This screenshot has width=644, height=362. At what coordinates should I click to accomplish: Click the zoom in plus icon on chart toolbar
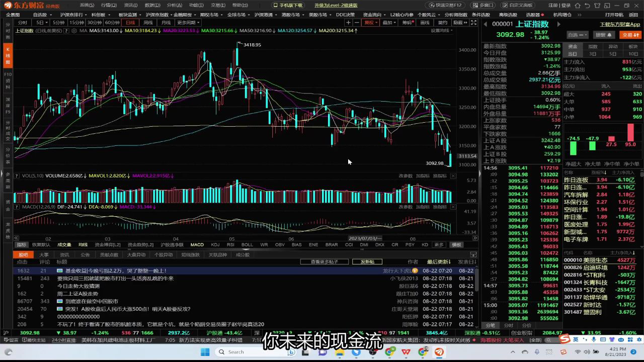[x=348, y=23]
